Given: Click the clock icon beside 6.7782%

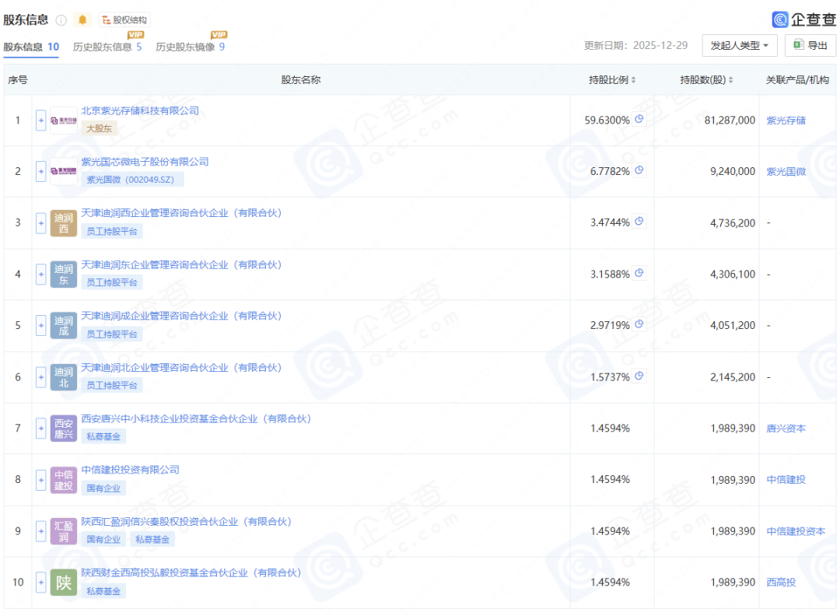Looking at the screenshot, I should (x=639, y=170).
